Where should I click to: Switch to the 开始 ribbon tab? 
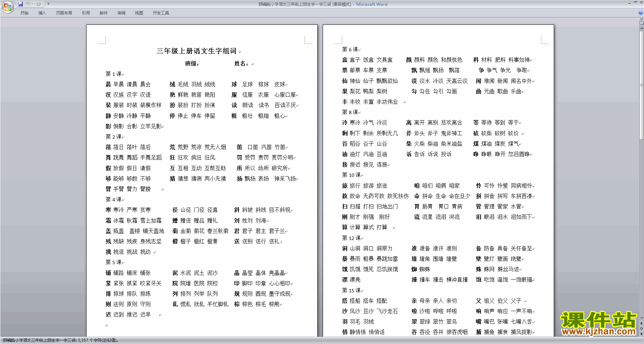click(24, 13)
